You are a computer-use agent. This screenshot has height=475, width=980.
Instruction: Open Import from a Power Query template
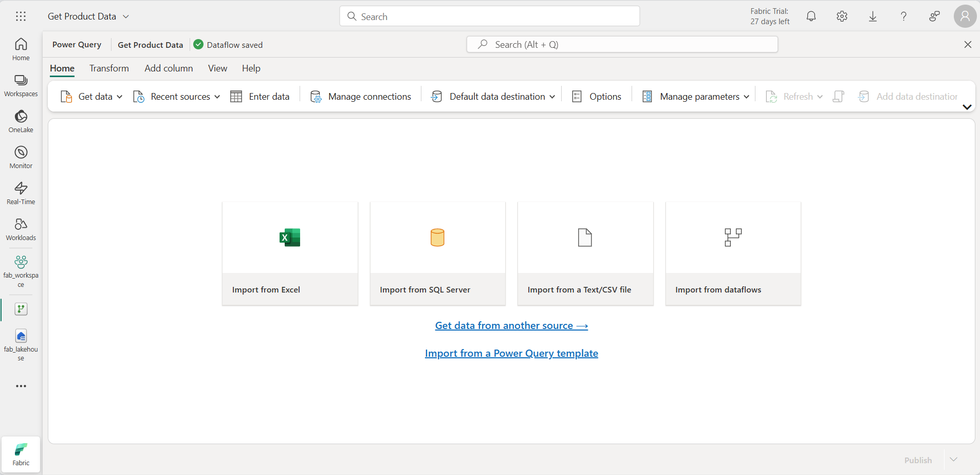[511, 353]
